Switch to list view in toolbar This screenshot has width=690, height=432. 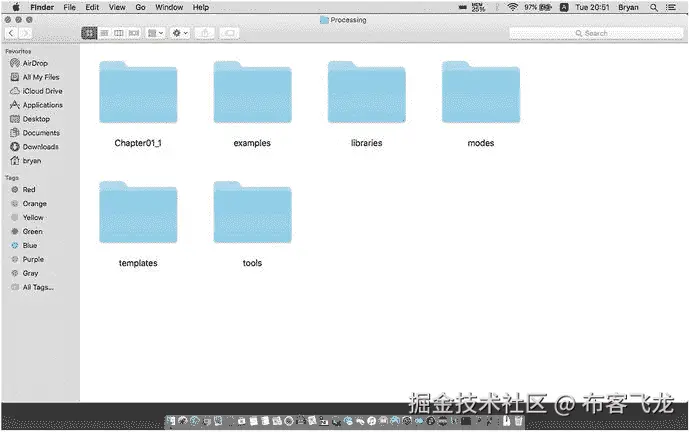pos(104,33)
